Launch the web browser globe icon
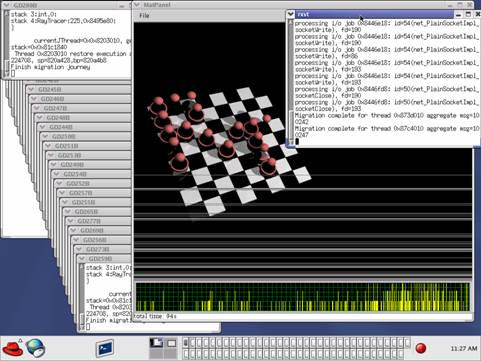 click(x=36, y=348)
